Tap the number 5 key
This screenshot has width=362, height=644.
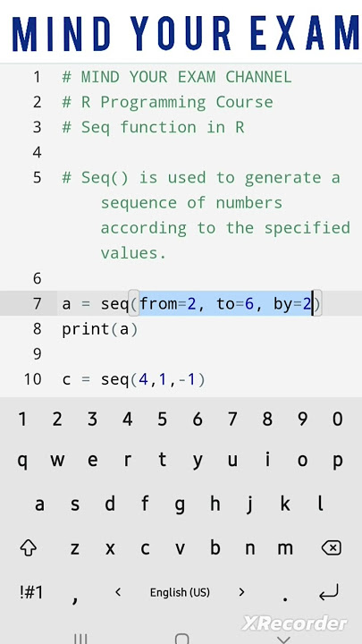pyautogui.click(x=163, y=419)
